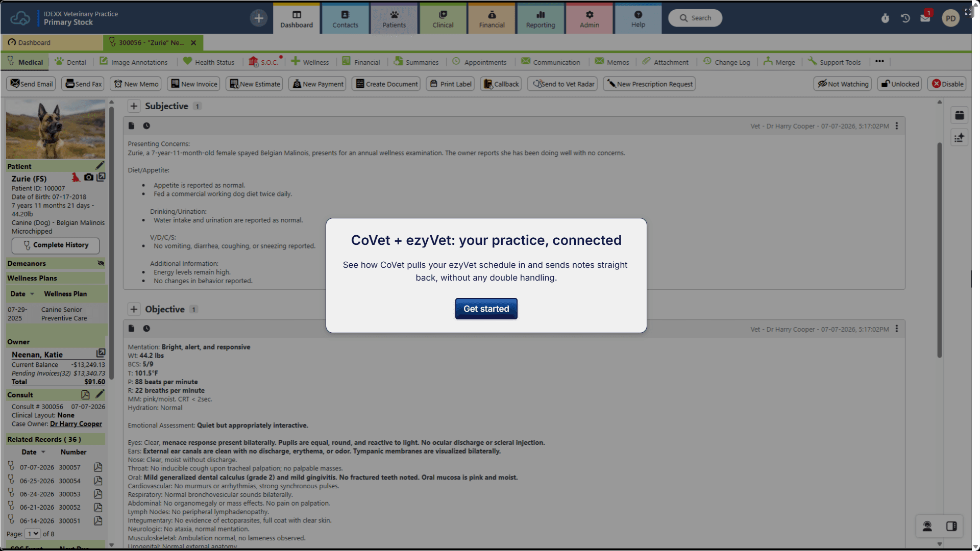Image resolution: width=980 pixels, height=551 pixels.
Task: Click the camera icon beside Zurie (FS)
Action: 89,177
